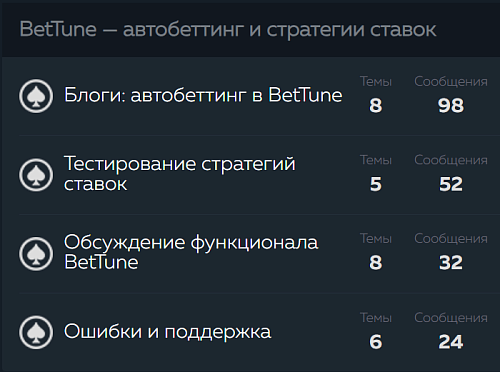
Task: Click messages count 32 for Обсуждение функционала
Action: [451, 263]
